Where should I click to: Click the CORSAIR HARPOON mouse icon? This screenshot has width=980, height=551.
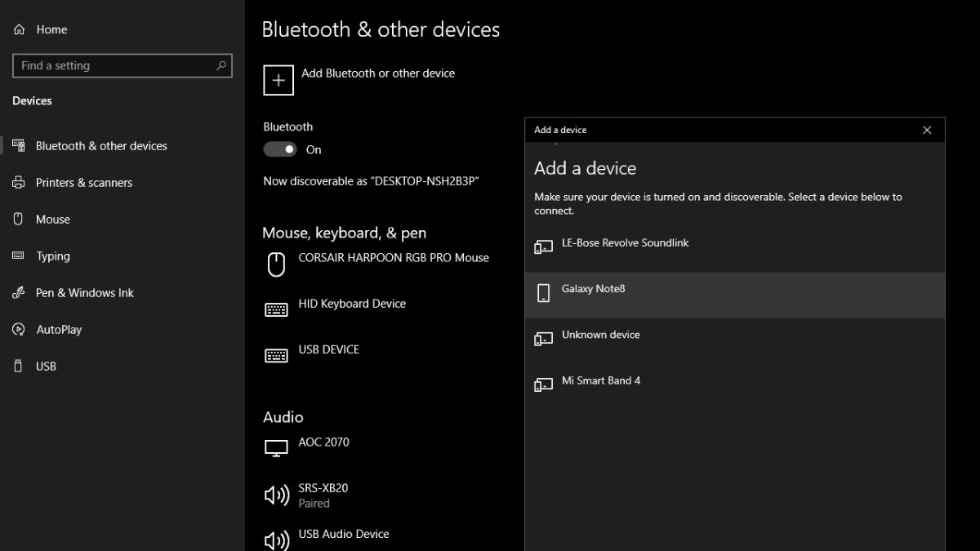coord(277,264)
